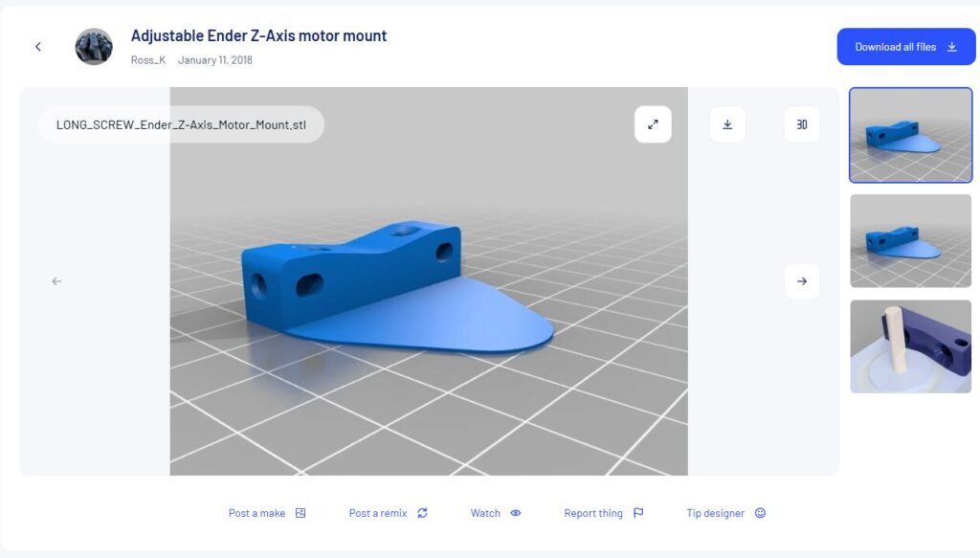Viewport: 980px width, 558px height.
Task: Report thing using the flag icon
Action: [x=638, y=513]
